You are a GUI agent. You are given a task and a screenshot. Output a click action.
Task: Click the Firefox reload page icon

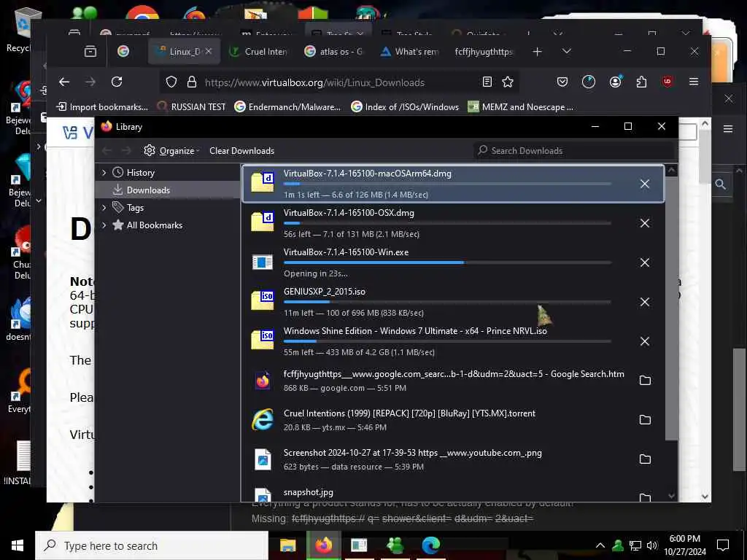(117, 82)
